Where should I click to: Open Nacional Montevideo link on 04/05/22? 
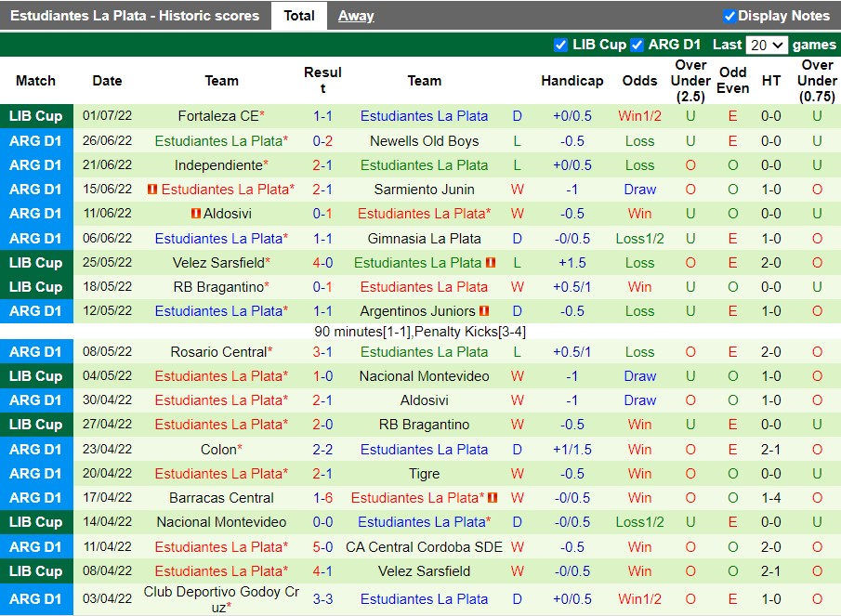coord(425,375)
